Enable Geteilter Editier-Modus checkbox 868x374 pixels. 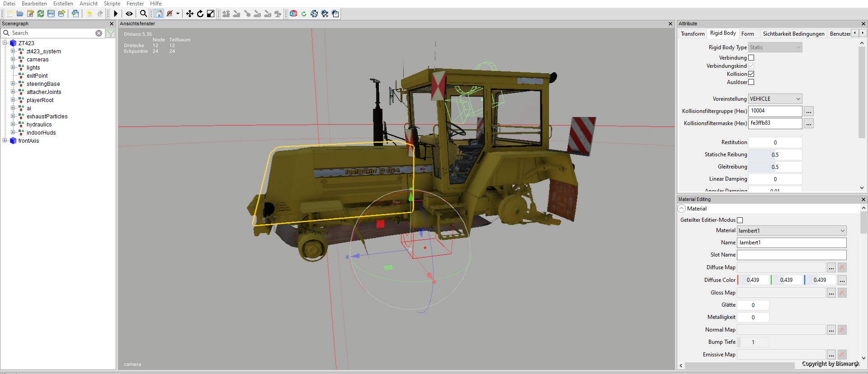click(740, 220)
